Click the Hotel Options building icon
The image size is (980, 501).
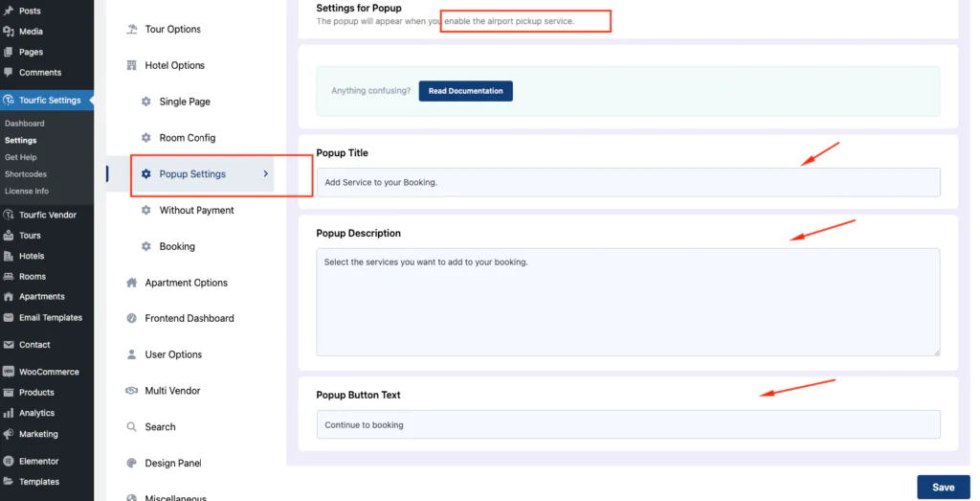tap(131, 65)
